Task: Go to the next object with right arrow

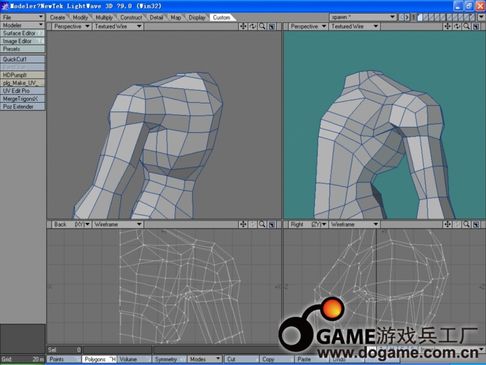Action: pos(407,17)
